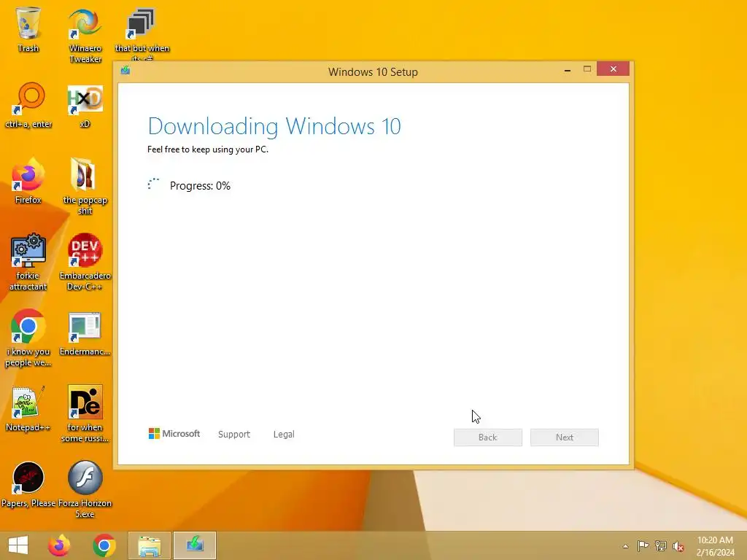The height and width of the screenshot is (560, 747).
Task: Select the Papers, Please desktop shortcut
Action: click(x=28, y=484)
